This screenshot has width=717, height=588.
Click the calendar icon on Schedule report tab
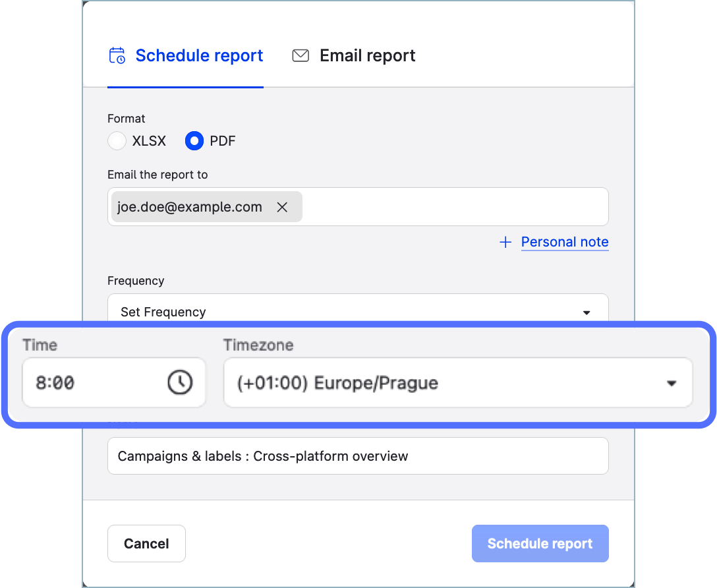[x=117, y=55]
